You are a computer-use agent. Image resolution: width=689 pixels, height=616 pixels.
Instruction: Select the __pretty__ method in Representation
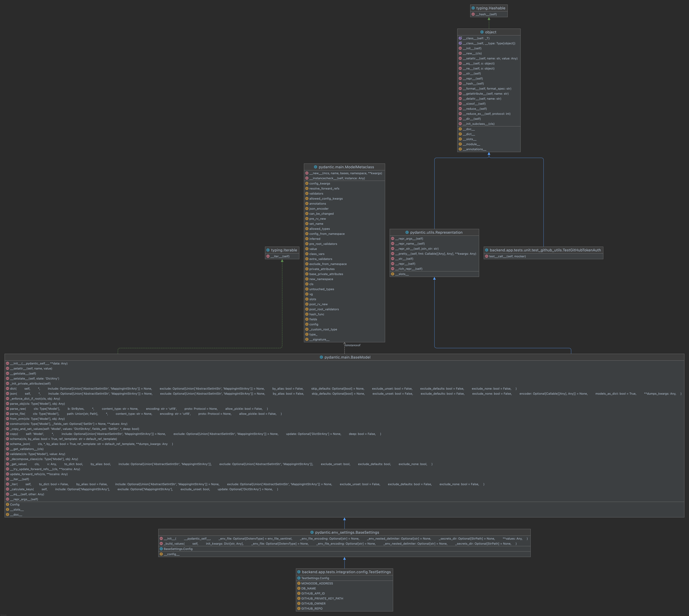tap(435, 254)
